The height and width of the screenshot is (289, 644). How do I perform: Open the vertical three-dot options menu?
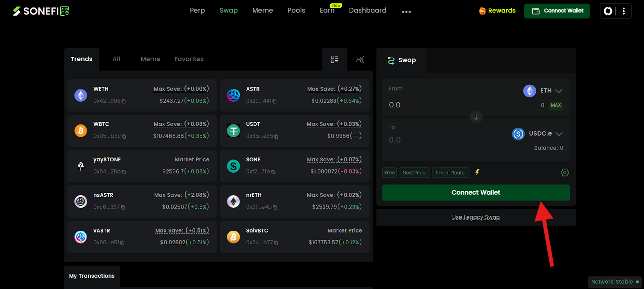coord(623,11)
